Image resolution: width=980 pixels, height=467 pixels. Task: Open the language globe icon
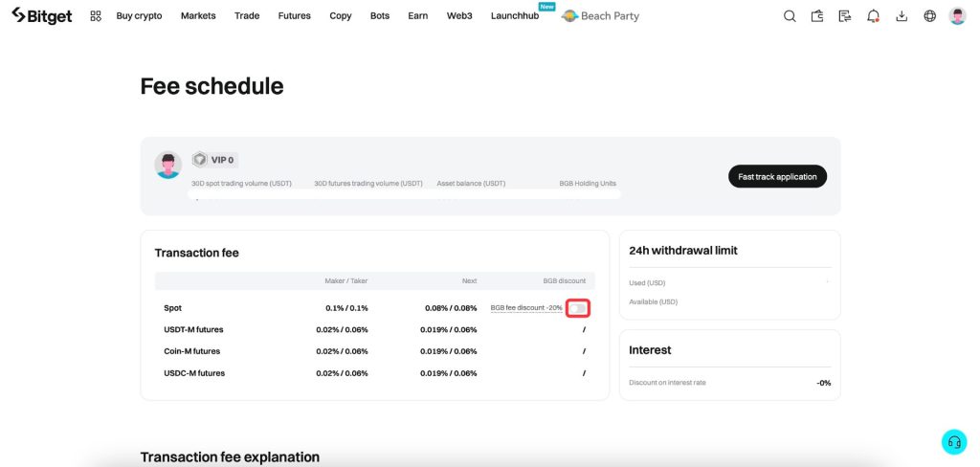930,16
